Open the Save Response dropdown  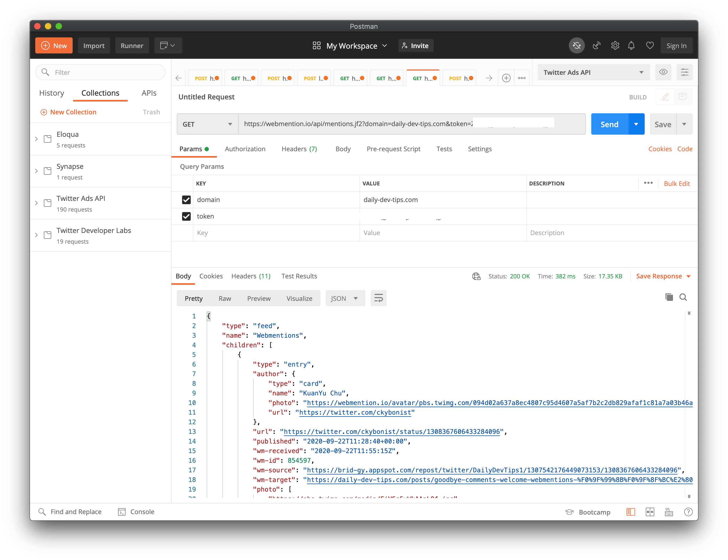pos(663,276)
